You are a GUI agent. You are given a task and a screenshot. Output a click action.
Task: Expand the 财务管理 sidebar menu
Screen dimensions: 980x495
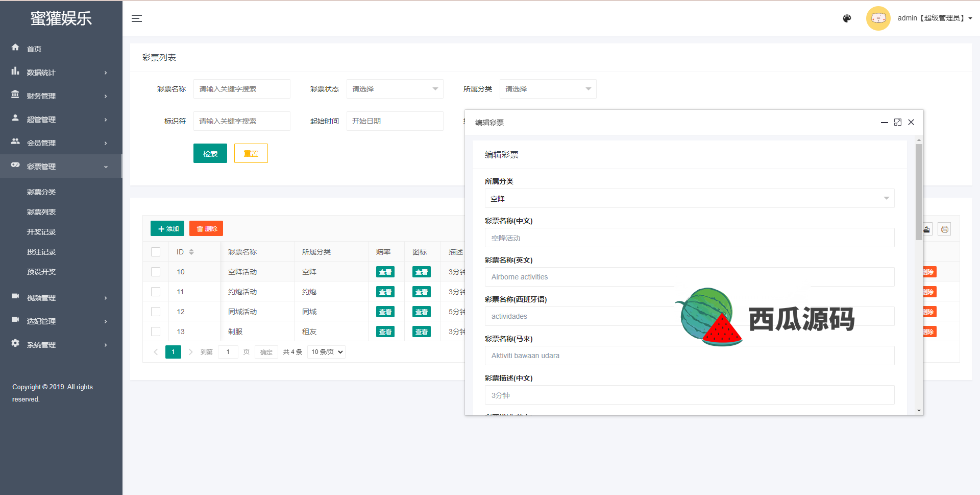pyautogui.click(x=61, y=96)
